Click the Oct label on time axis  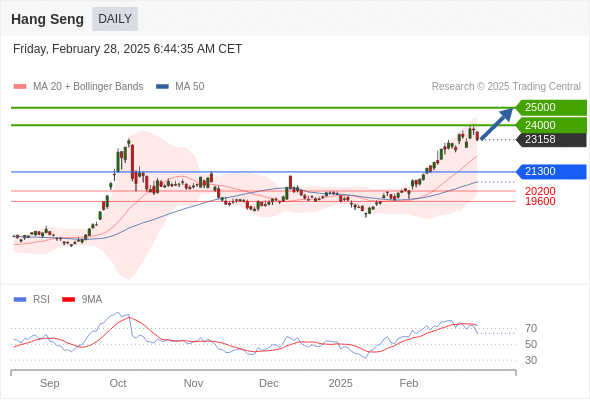118,383
